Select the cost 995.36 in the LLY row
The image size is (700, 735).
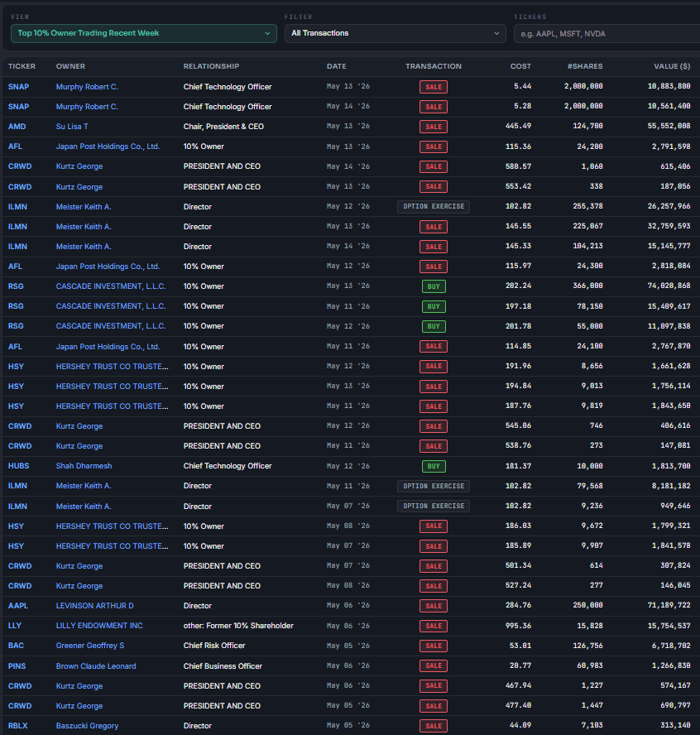518,625
